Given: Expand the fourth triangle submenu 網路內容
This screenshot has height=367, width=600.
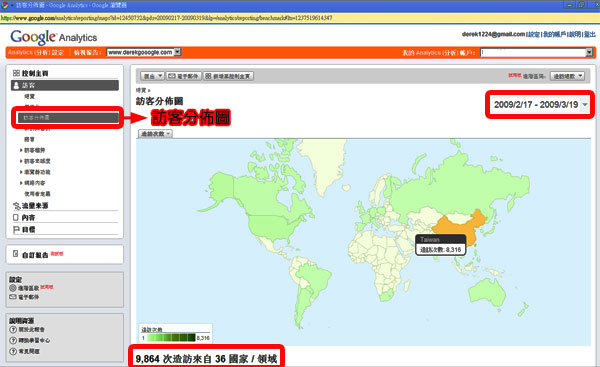Looking at the screenshot, I should coord(21,183).
